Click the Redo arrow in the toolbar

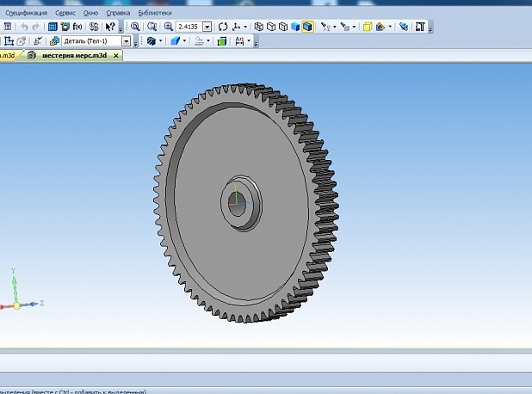click(35, 27)
